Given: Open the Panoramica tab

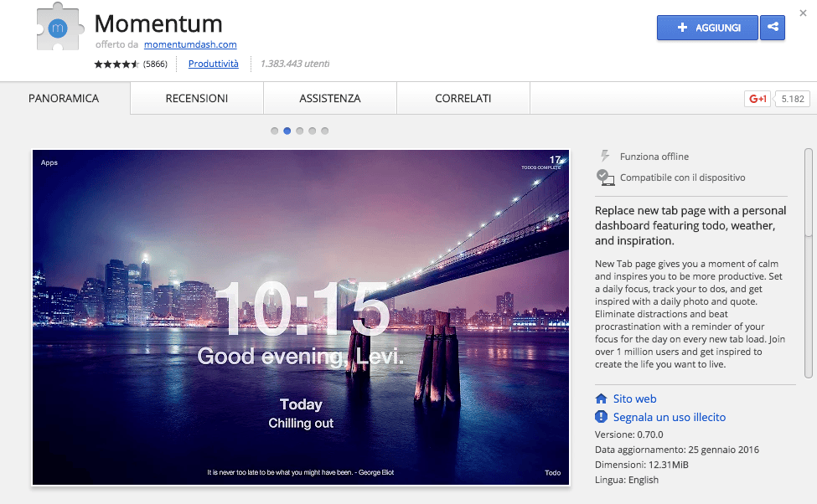Looking at the screenshot, I should (x=63, y=98).
